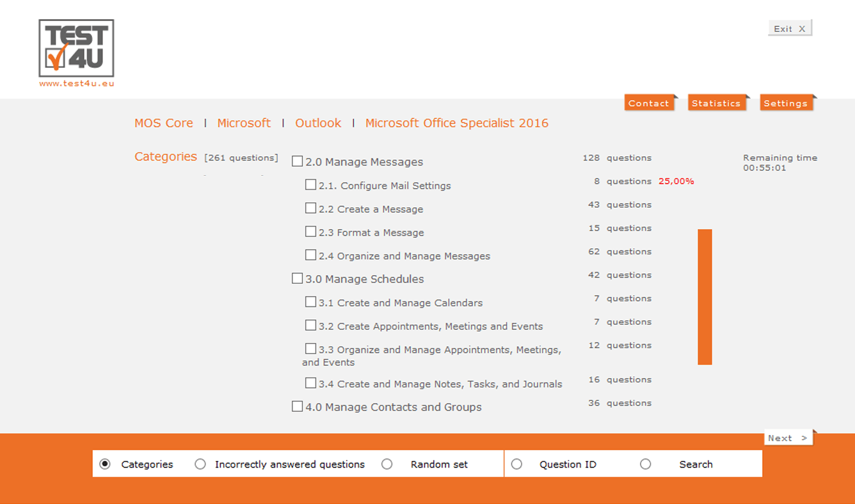Exit the application with the Exit X button
The image size is (855, 504).
point(790,28)
